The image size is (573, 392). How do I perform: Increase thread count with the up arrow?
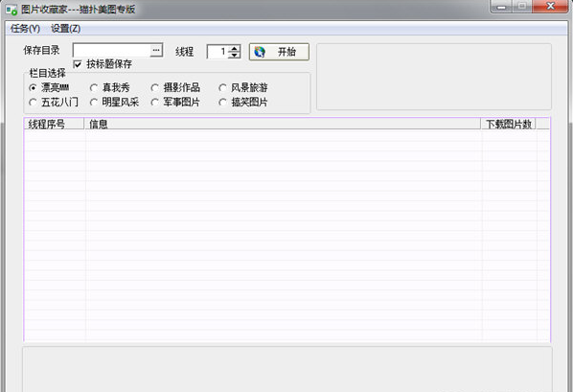coord(234,48)
